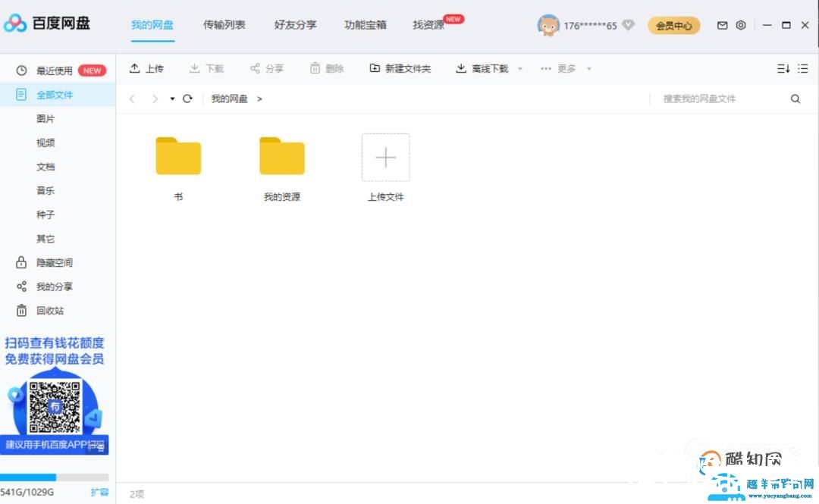Click the share icon for 我的分享
Viewport: 819px width, 504px height.
point(21,286)
